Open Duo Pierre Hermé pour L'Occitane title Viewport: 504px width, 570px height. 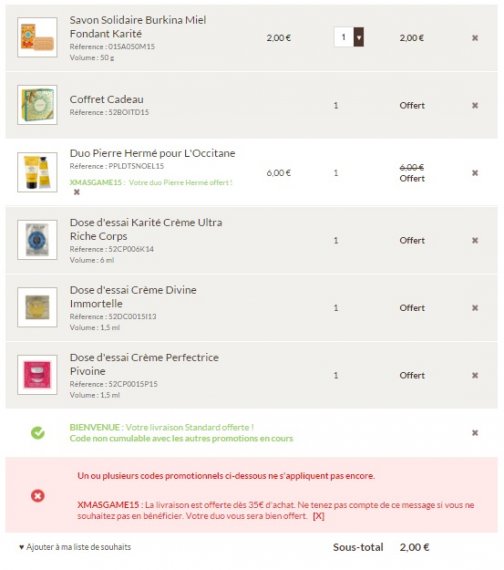pos(152,153)
